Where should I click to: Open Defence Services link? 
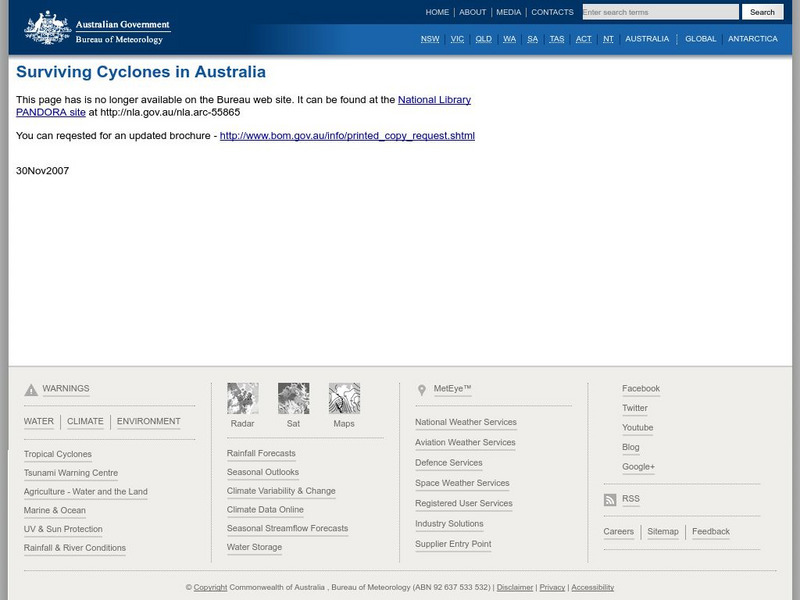pyautogui.click(x=448, y=463)
